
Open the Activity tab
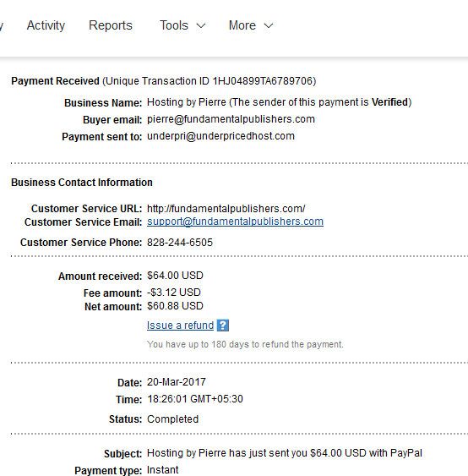coord(46,25)
